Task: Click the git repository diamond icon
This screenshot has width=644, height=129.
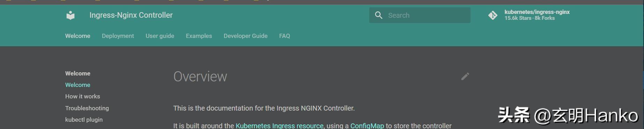Action: pyautogui.click(x=493, y=15)
